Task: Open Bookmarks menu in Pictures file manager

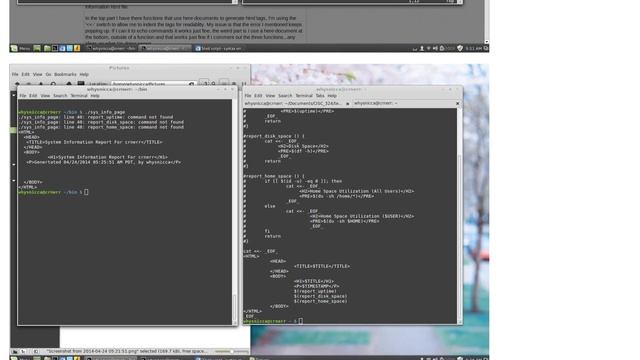Action: (x=65, y=74)
